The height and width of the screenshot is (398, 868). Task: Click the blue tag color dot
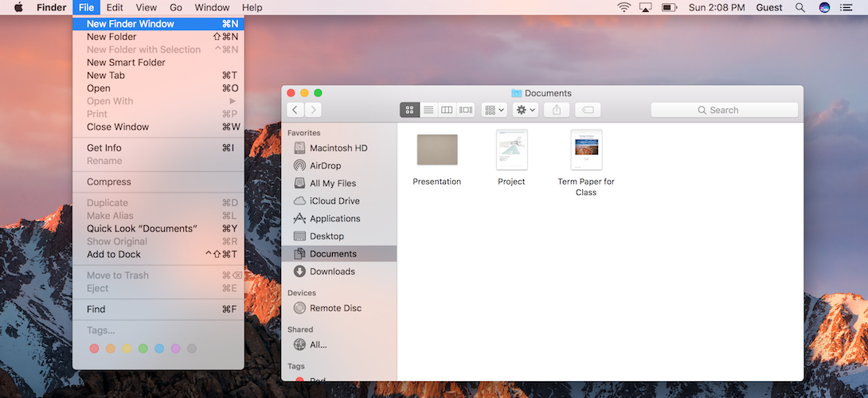tap(159, 348)
